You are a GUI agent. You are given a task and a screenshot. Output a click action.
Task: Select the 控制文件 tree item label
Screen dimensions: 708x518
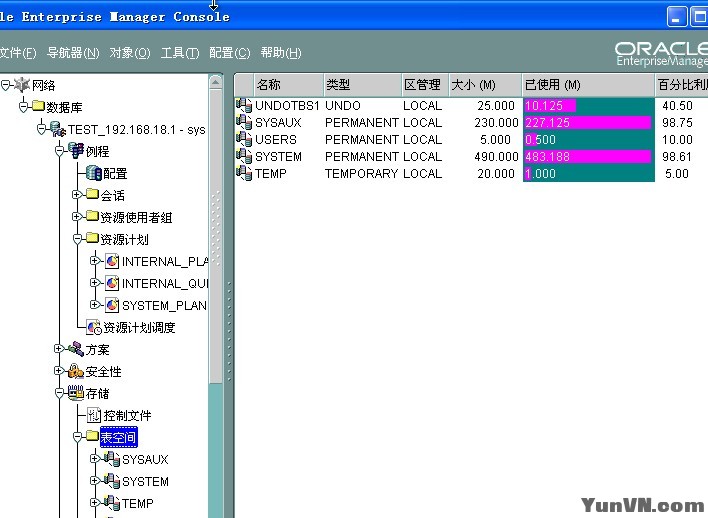pyautogui.click(x=127, y=415)
